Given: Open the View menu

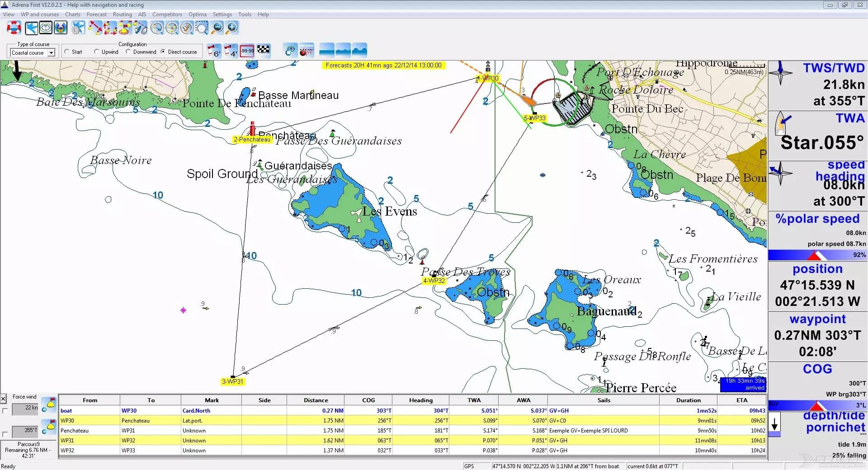Looking at the screenshot, I should [x=9, y=14].
